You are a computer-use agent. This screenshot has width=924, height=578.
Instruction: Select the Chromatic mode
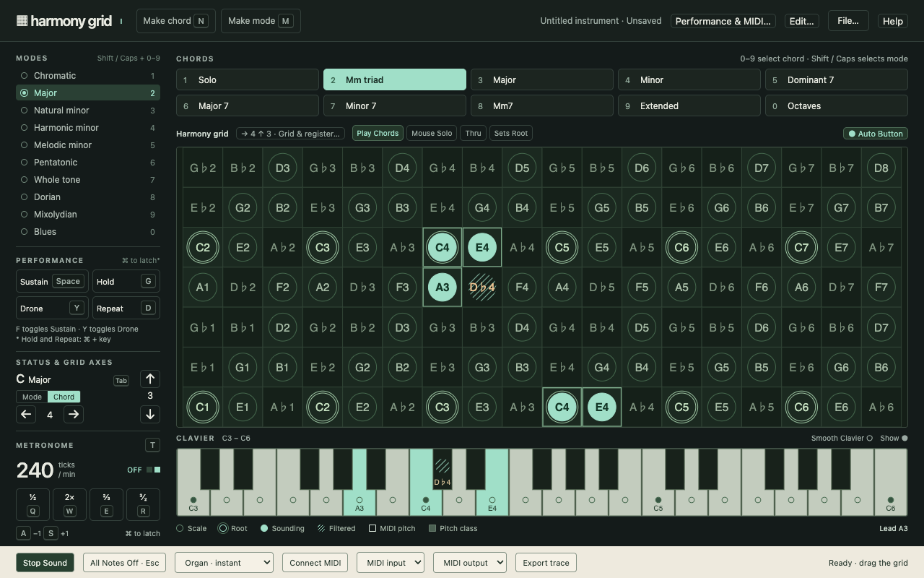point(88,75)
